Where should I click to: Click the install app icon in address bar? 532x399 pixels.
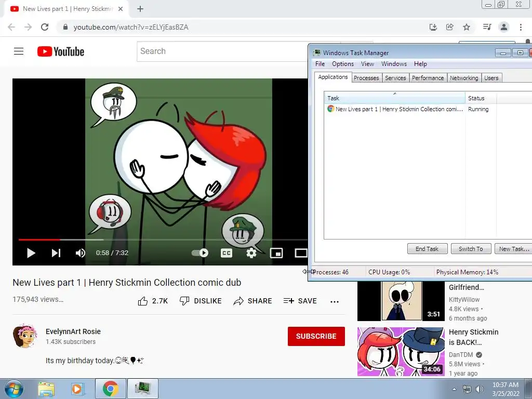point(433,27)
